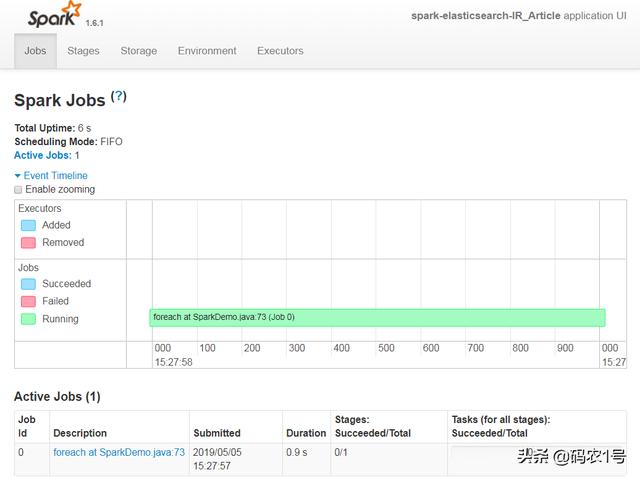This screenshot has height=478, width=640.
Task: Toggle the Enable zooming checkbox
Action: click(18, 190)
